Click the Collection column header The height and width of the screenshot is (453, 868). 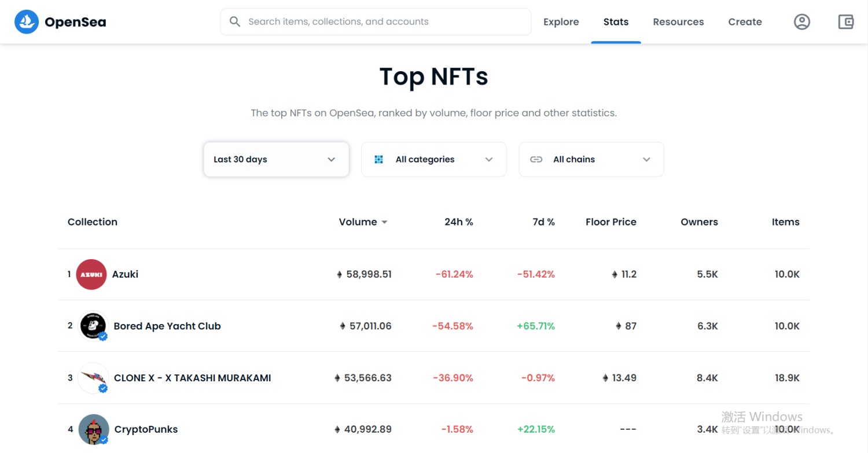[x=93, y=222]
